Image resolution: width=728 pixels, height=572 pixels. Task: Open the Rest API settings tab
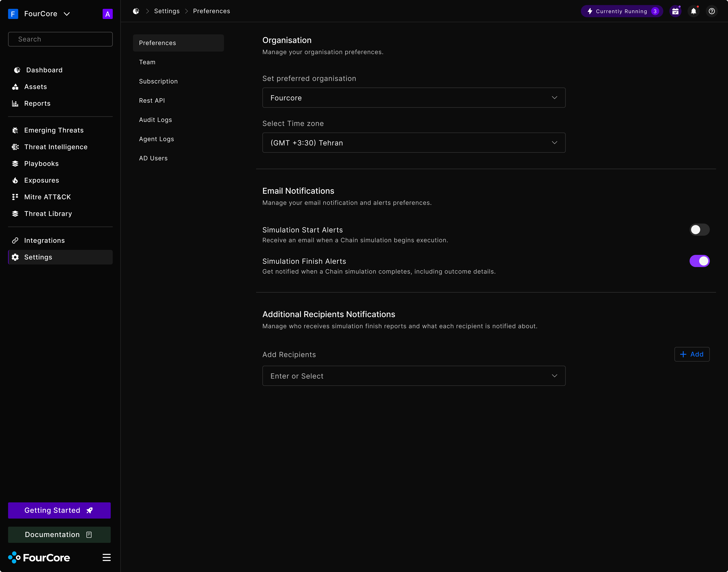coord(178,101)
